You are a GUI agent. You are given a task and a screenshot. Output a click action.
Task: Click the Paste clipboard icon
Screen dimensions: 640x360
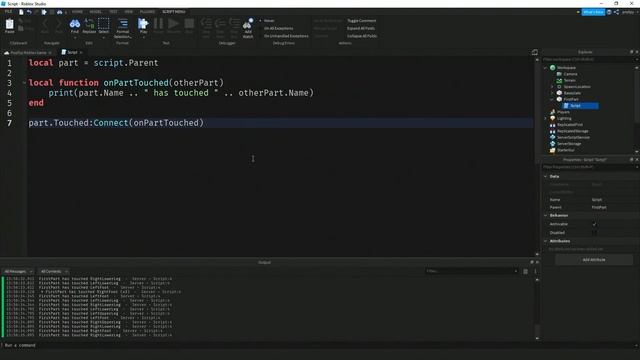pos(9,24)
